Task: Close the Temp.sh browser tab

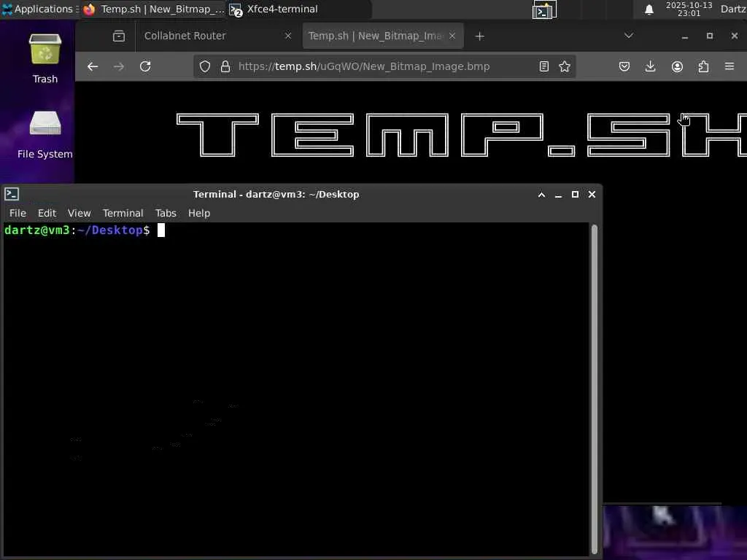Action: point(452,36)
